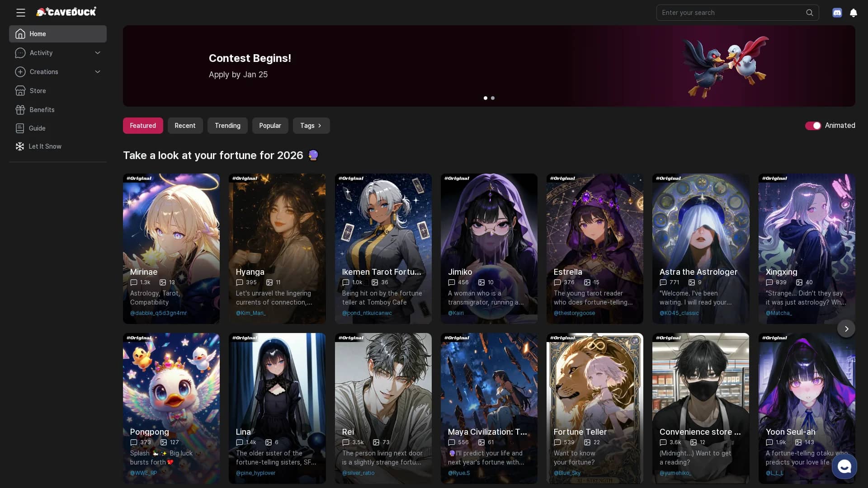Click Mirinae's chat count icon
This screenshot has width=868, height=488.
tap(134, 282)
